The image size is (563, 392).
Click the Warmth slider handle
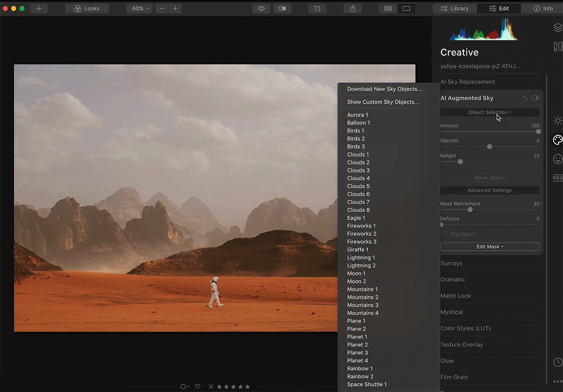click(x=490, y=146)
